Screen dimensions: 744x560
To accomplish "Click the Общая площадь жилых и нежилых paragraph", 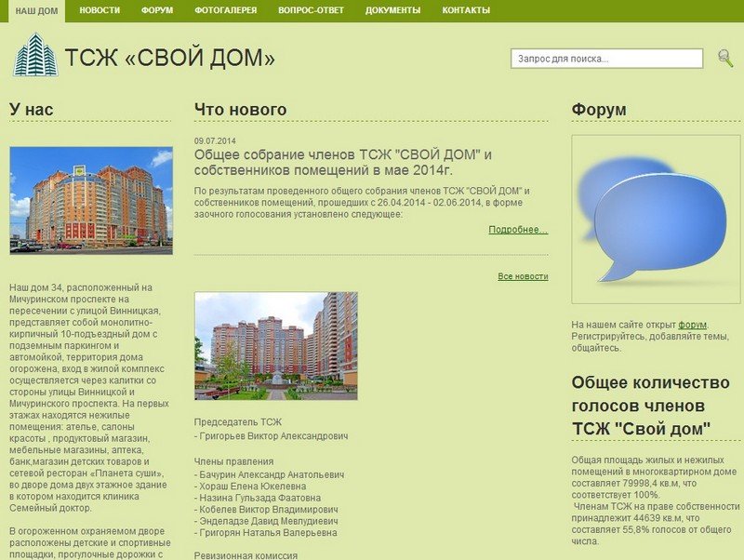I will tap(656, 500).
